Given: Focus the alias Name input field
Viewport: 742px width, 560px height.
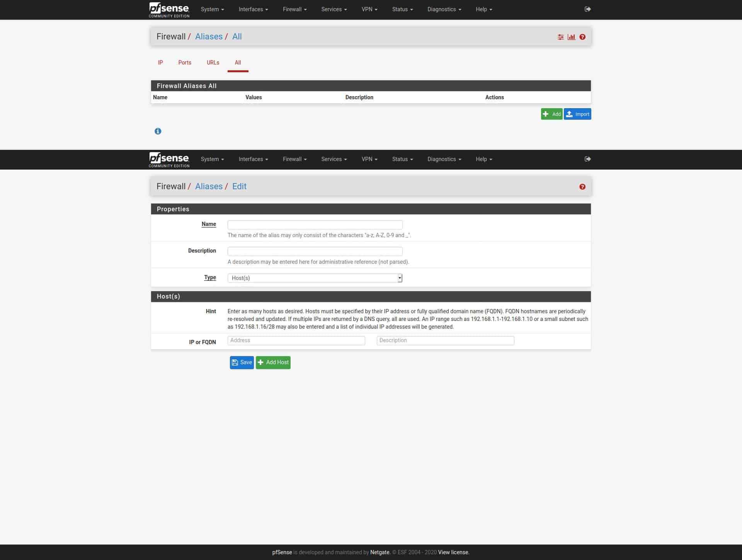Looking at the screenshot, I should [x=315, y=225].
